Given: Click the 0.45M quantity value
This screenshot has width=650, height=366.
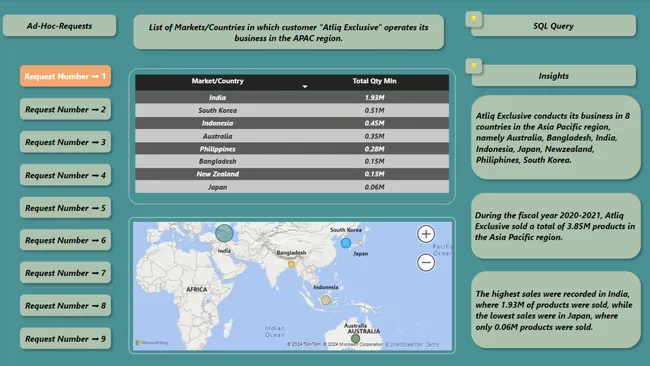Looking at the screenshot, I should tap(374, 123).
